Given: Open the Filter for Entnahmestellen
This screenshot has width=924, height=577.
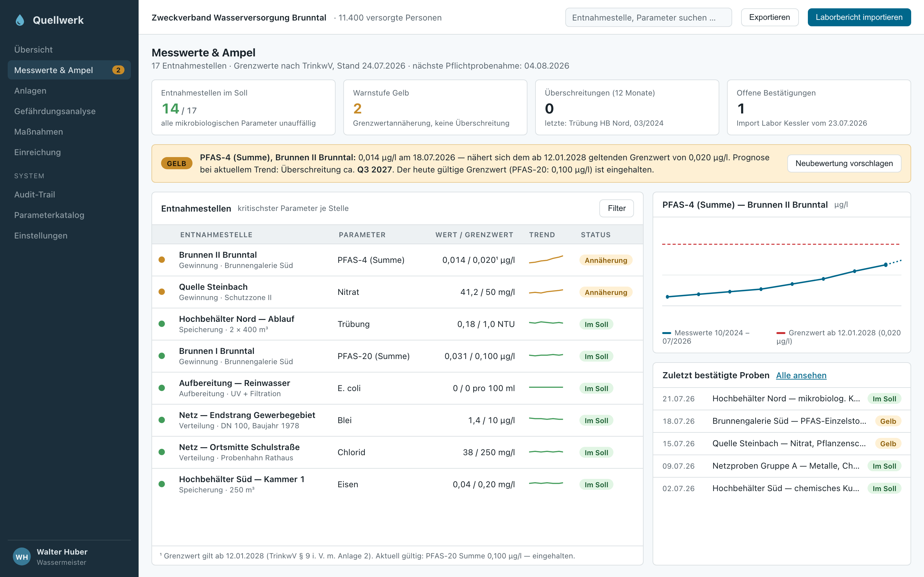Looking at the screenshot, I should click(x=616, y=208).
